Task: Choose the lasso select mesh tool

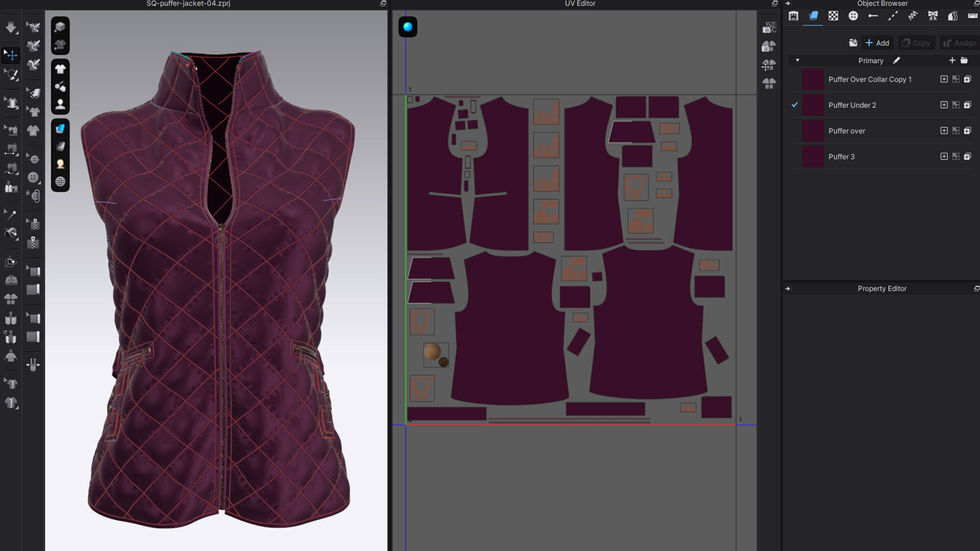Action: click(x=11, y=75)
